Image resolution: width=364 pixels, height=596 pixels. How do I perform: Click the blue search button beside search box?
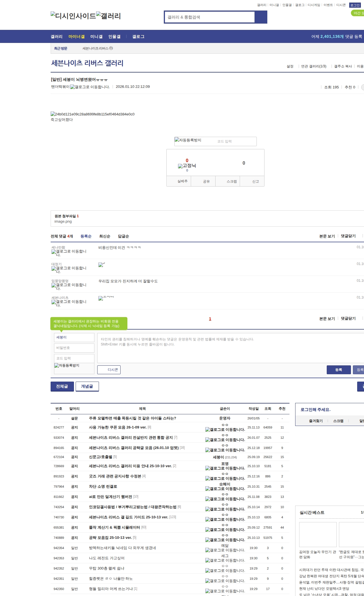pyautogui.click(x=261, y=17)
